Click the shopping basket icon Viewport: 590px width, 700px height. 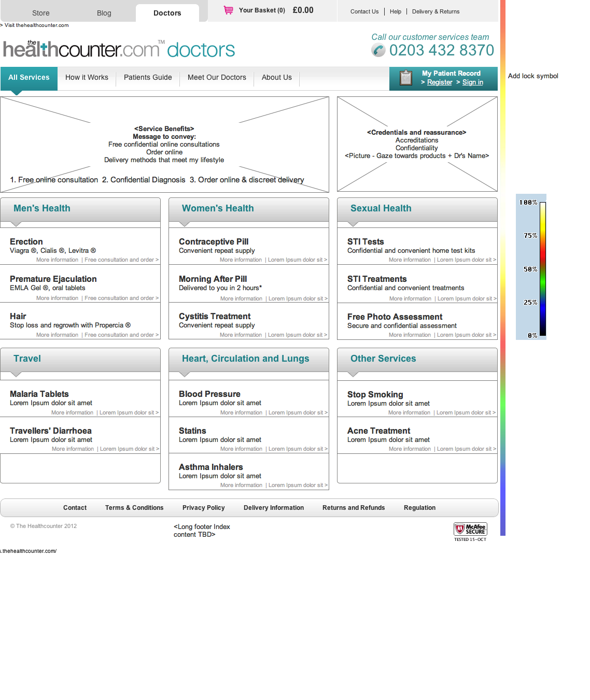[228, 10]
